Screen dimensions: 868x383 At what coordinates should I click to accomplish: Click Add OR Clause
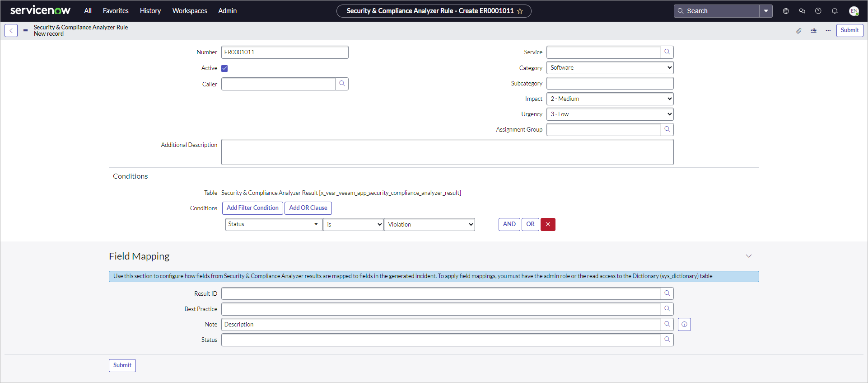308,208
